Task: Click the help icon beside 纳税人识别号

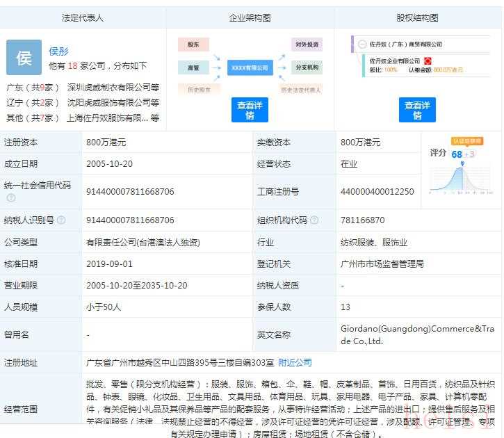Action: point(61,220)
